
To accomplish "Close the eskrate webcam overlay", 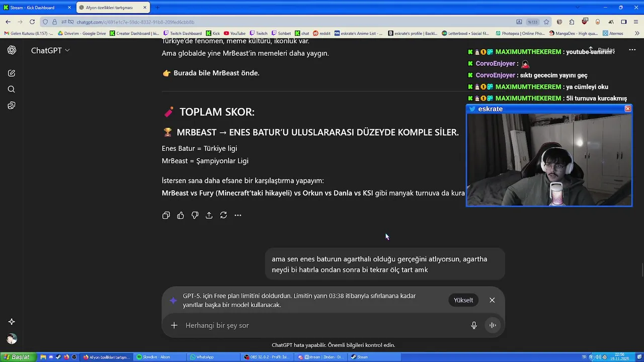I will (x=628, y=109).
